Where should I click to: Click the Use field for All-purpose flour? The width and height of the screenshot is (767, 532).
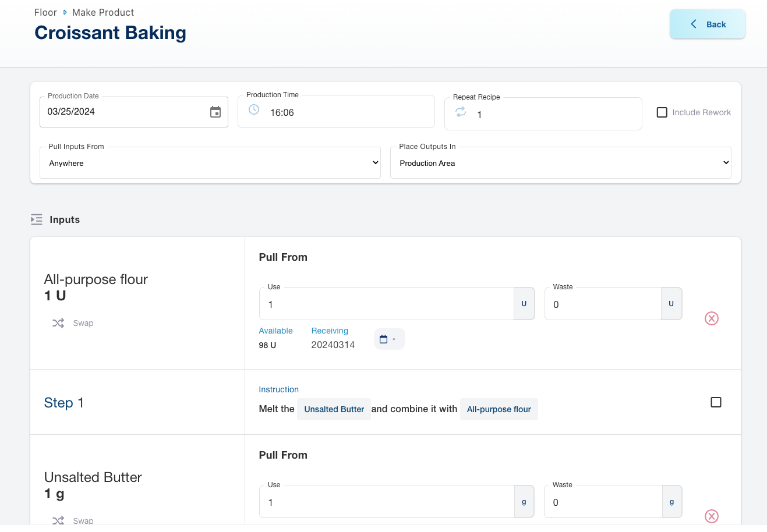[x=386, y=304]
